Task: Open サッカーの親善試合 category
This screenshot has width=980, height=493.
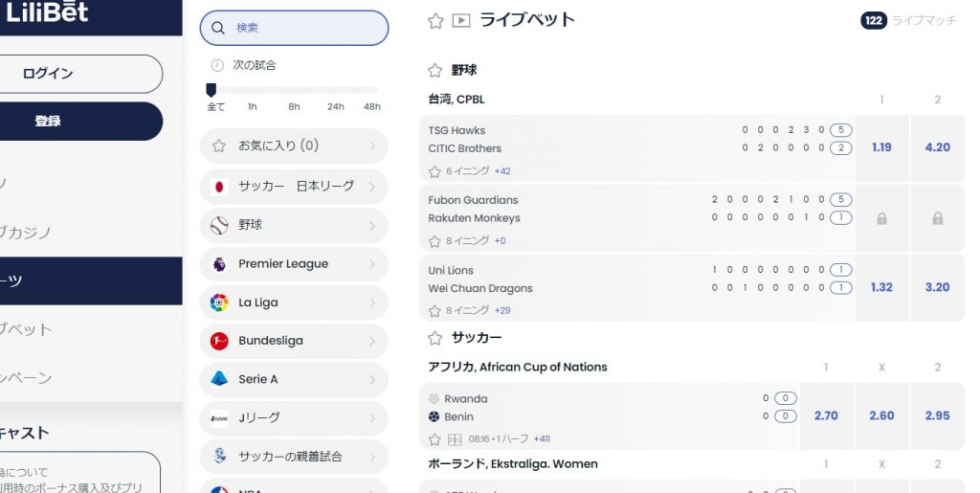Action: coord(294,456)
